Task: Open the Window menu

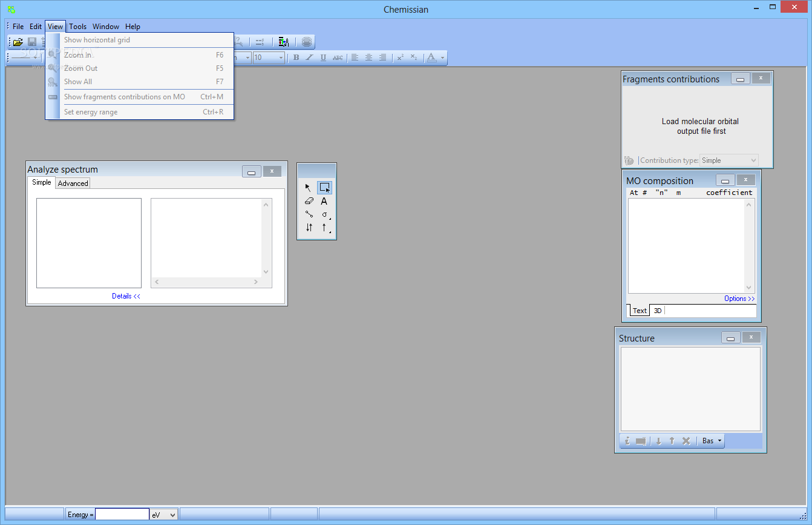Action: coord(106,26)
